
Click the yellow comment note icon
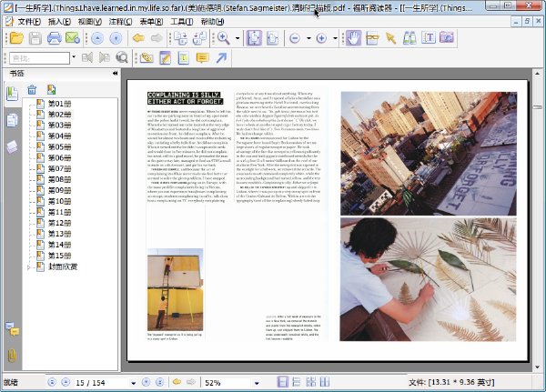203,58
